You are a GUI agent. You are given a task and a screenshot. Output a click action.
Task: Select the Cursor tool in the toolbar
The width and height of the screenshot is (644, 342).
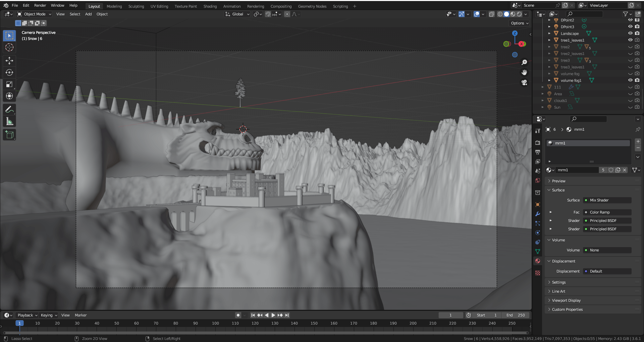coord(9,47)
